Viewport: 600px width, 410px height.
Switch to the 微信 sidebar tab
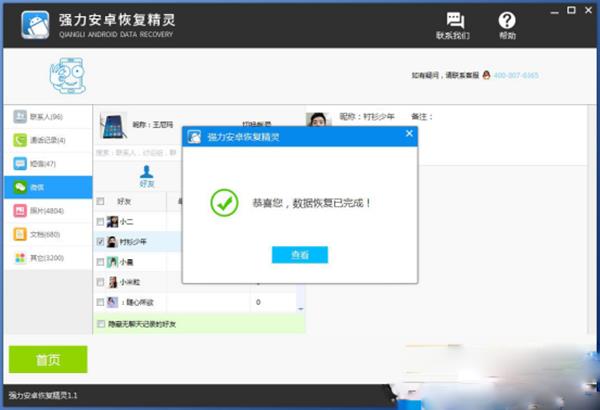tap(46, 187)
